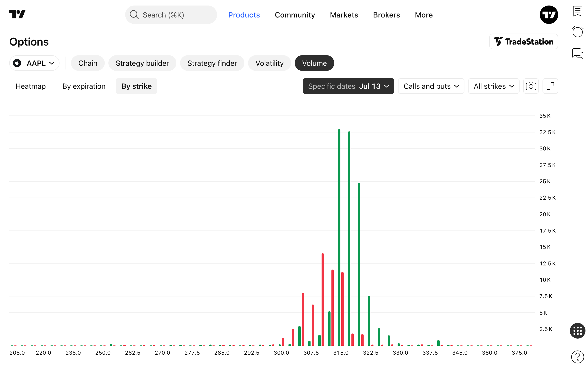Expand the AAPL symbol selector
This screenshot has width=588, height=368.
click(34, 63)
